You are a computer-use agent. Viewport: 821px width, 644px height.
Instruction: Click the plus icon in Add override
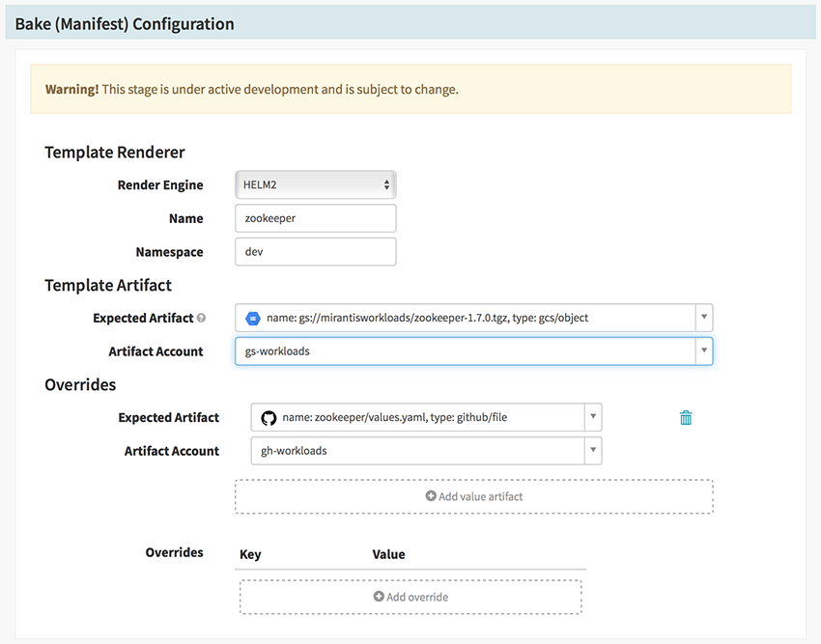coord(379,597)
